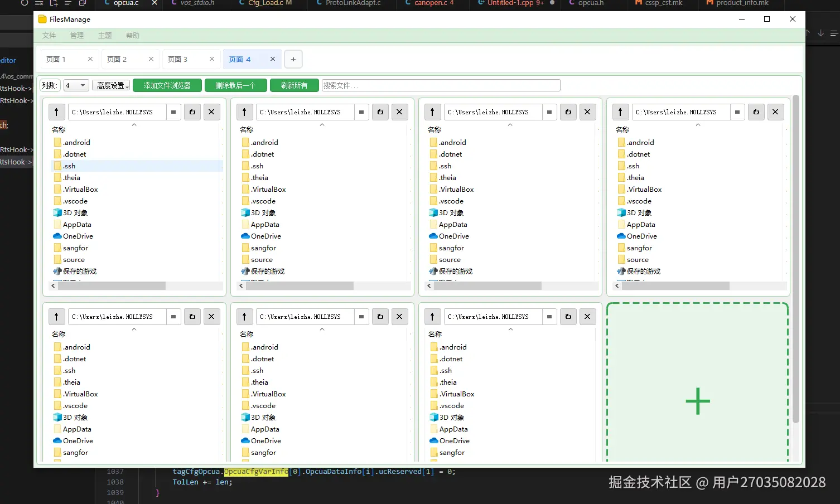Go up a folder in first bottom-row panel
The height and width of the screenshot is (504, 840).
click(x=56, y=317)
